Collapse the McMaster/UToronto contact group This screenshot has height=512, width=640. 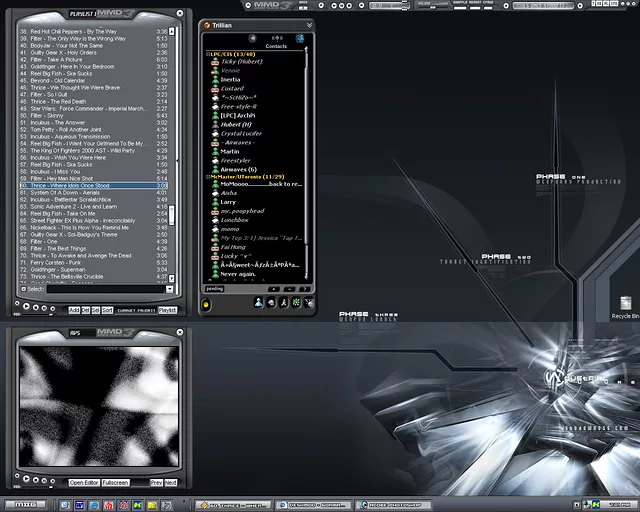click(208, 177)
